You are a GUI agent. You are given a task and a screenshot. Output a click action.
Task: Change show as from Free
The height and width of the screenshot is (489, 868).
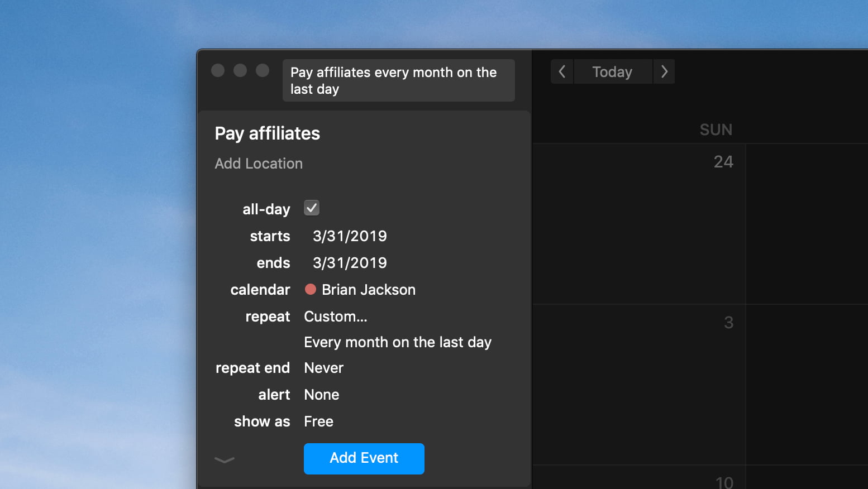coord(318,421)
